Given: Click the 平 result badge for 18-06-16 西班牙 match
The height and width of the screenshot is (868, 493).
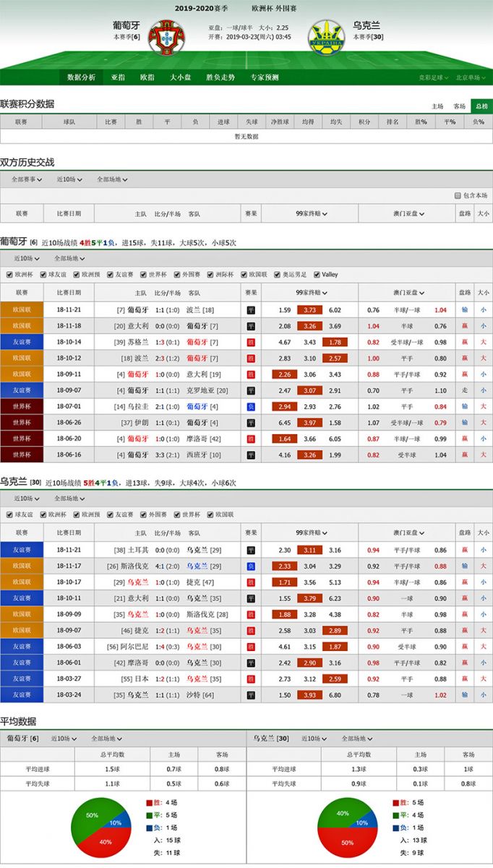Looking at the screenshot, I should (x=251, y=455).
